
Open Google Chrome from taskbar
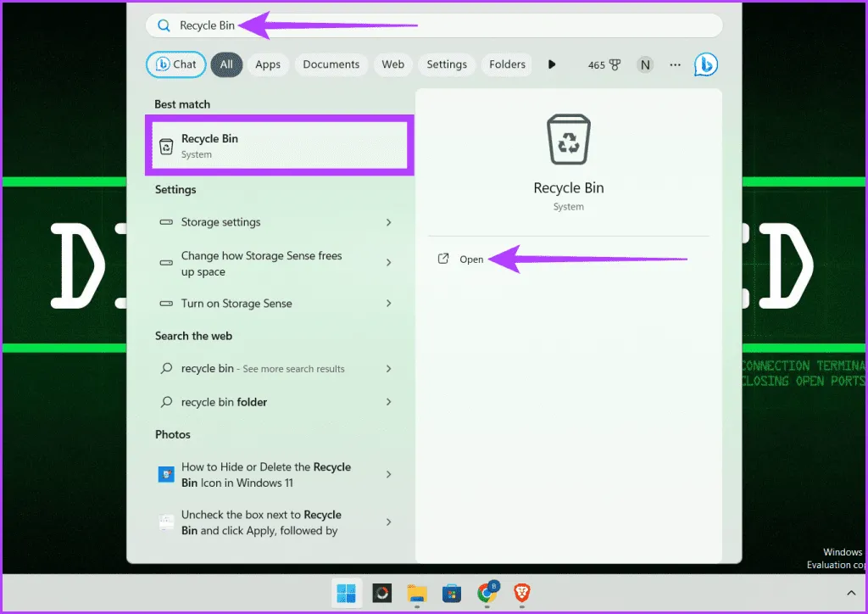pos(487,592)
